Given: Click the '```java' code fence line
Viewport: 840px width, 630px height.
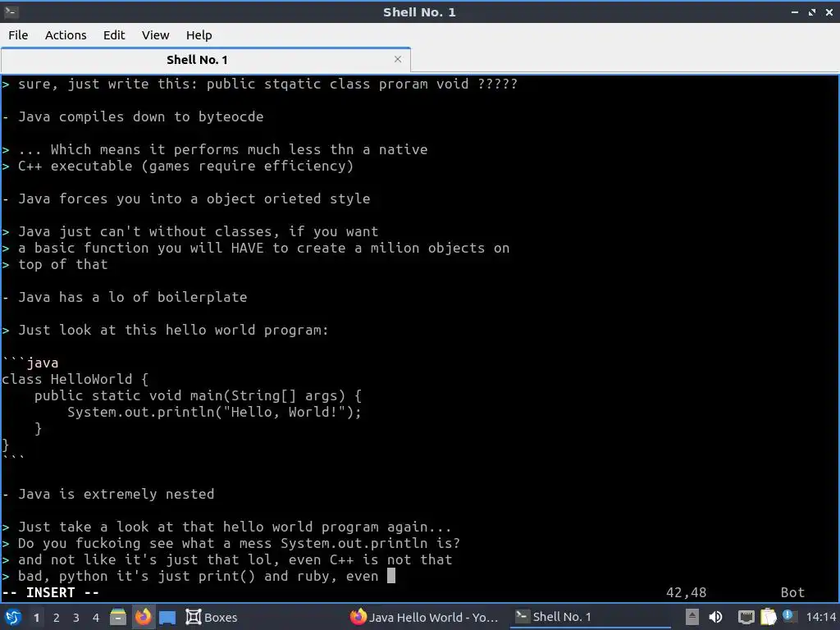Looking at the screenshot, I should point(30,363).
